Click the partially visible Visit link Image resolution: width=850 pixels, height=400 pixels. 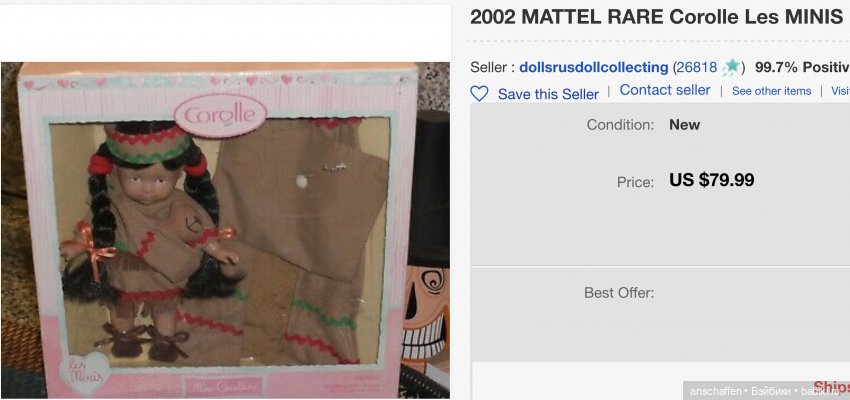pyautogui.click(x=840, y=91)
